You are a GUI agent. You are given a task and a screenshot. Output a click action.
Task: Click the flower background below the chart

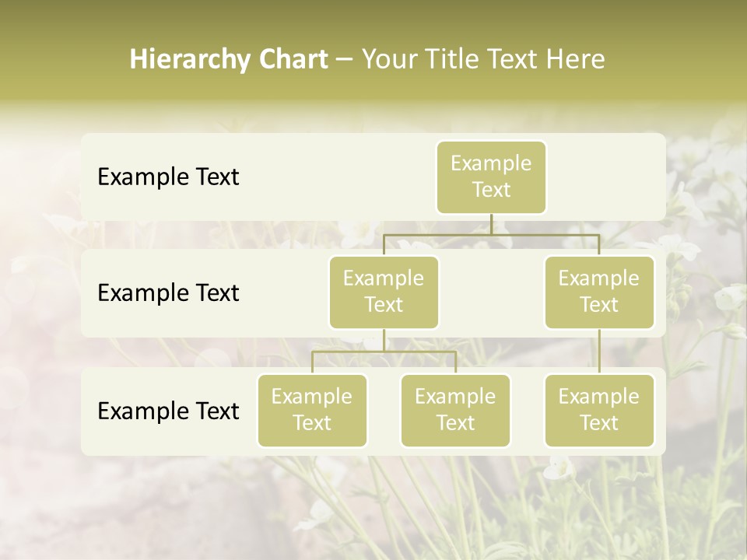click(373, 506)
